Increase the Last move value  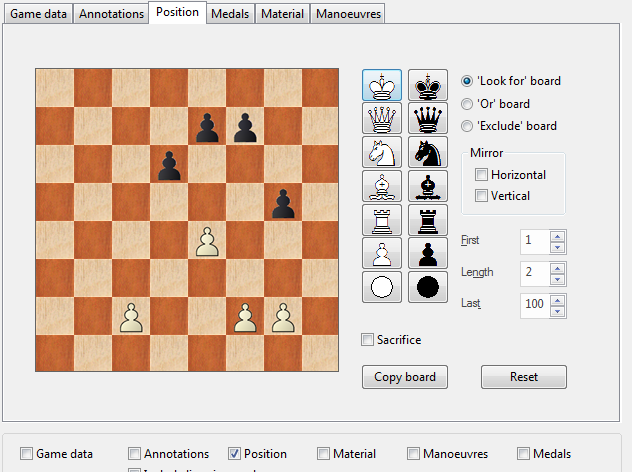pos(557,300)
